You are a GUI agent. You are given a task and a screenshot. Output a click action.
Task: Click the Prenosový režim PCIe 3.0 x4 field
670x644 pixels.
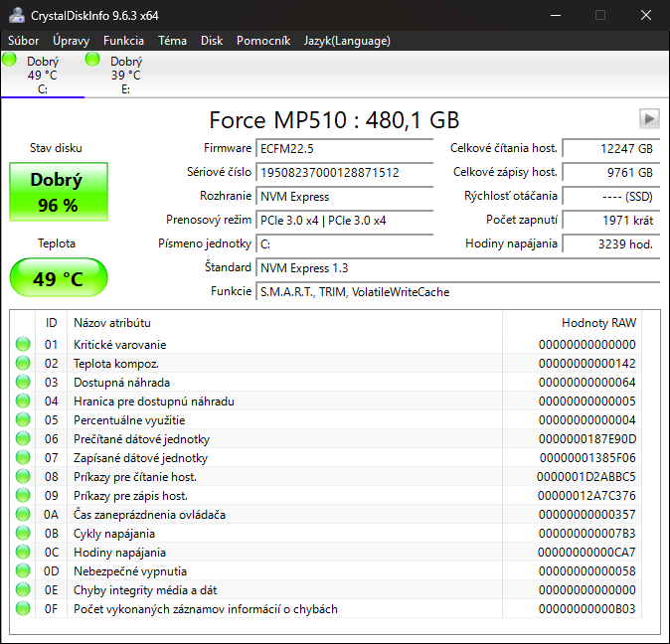click(344, 221)
